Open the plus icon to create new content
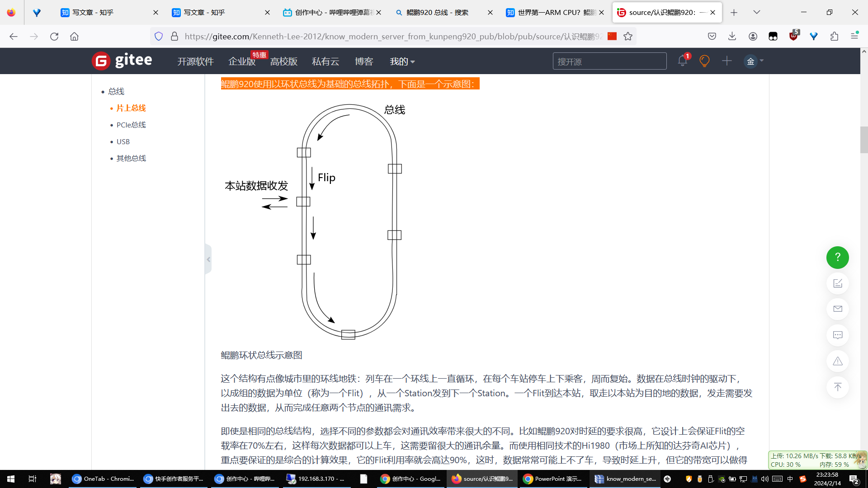The width and height of the screenshot is (868, 488). coord(727,61)
